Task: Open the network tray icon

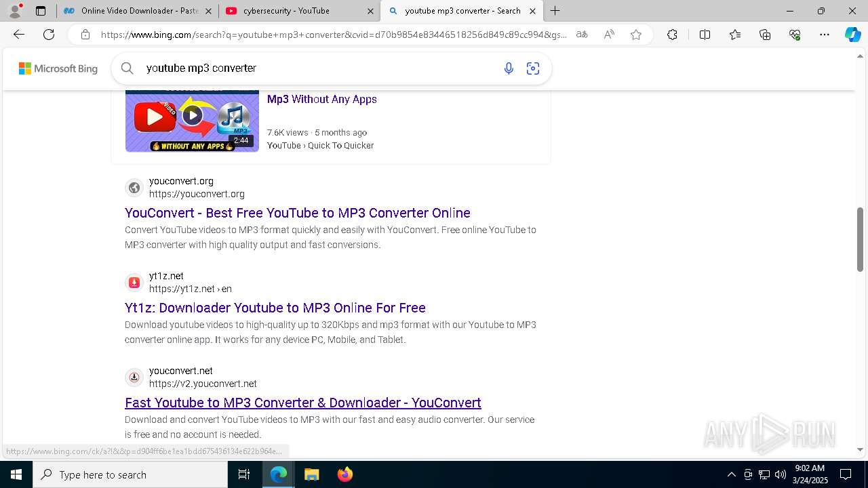Action: tap(764, 474)
